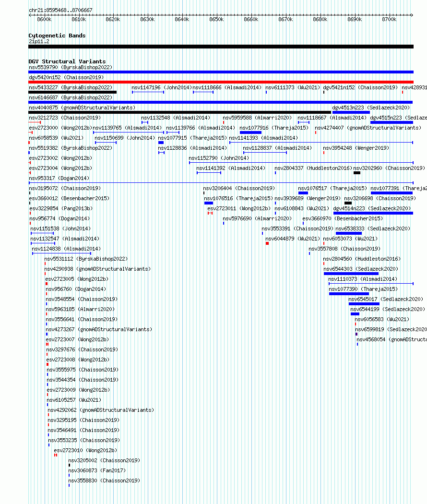Image resolution: width=427 pixels, height=504 pixels.
Task: Select esv2723011 (Wong2012b) label
Action: pos(239,208)
